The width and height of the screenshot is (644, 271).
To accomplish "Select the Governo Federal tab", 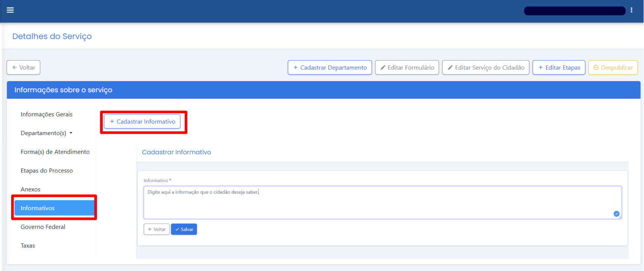I will [x=43, y=227].
